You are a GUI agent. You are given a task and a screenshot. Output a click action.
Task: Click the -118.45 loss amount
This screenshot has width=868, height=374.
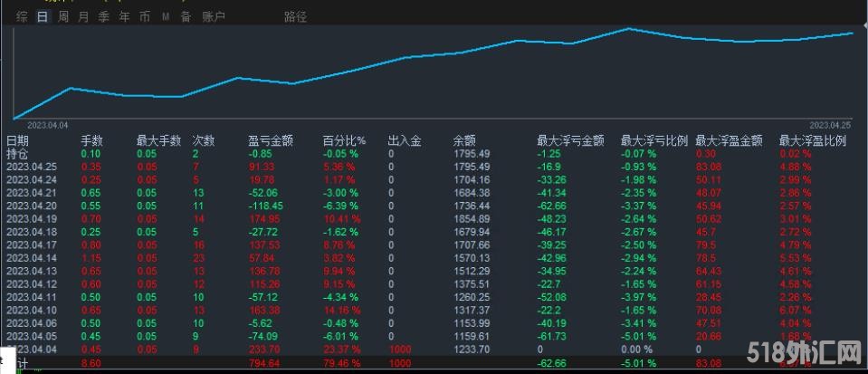pos(266,206)
